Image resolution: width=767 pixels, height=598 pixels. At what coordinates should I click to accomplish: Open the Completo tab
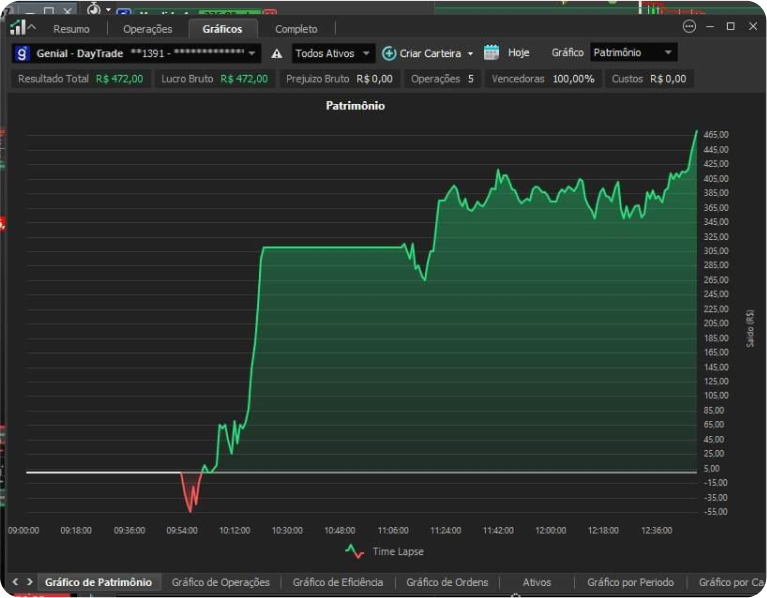[x=296, y=29]
